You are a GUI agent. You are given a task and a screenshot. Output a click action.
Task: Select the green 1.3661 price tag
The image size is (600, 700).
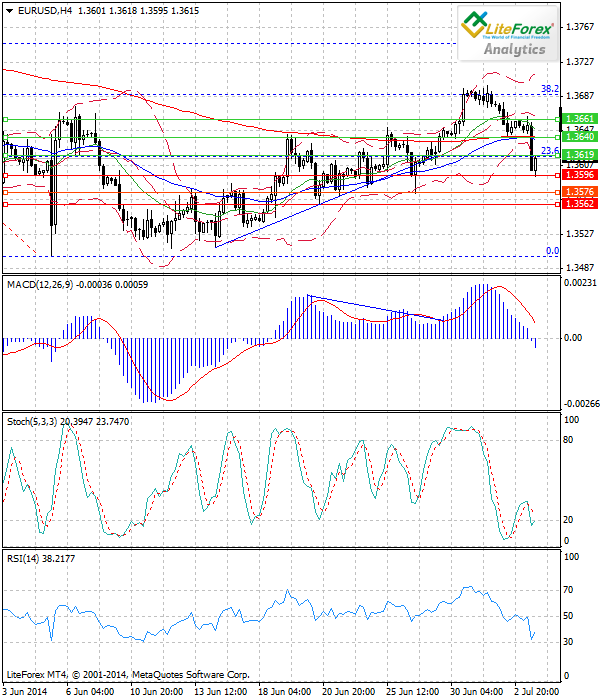(580, 118)
